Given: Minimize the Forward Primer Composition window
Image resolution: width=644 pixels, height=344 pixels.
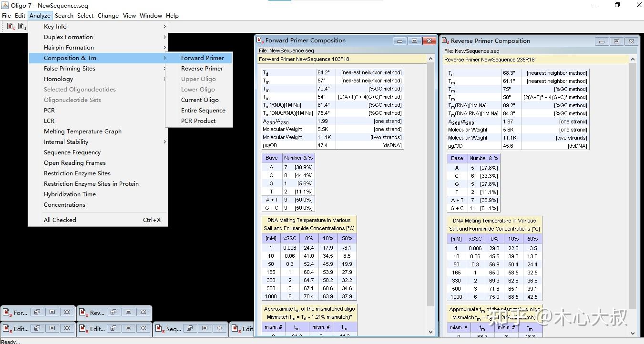Looking at the screenshot, I should [399, 41].
